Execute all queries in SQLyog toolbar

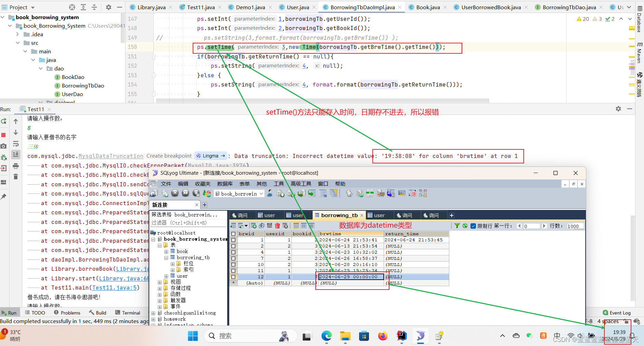click(x=186, y=194)
